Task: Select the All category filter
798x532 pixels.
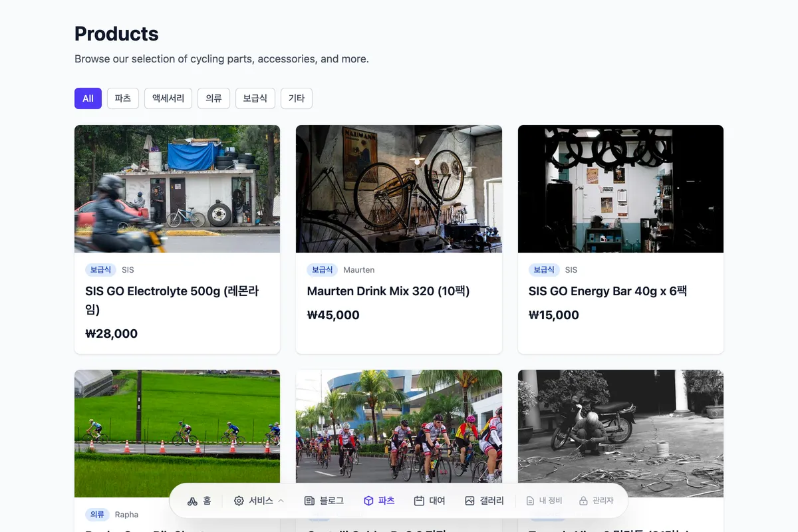Action: tap(88, 98)
